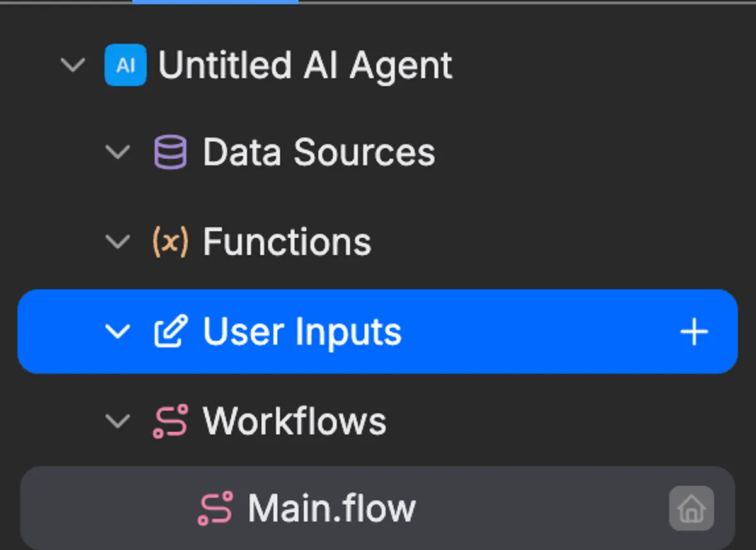Collapse the Workflows section chevron
756x550 pixels.
pos(118,421)
